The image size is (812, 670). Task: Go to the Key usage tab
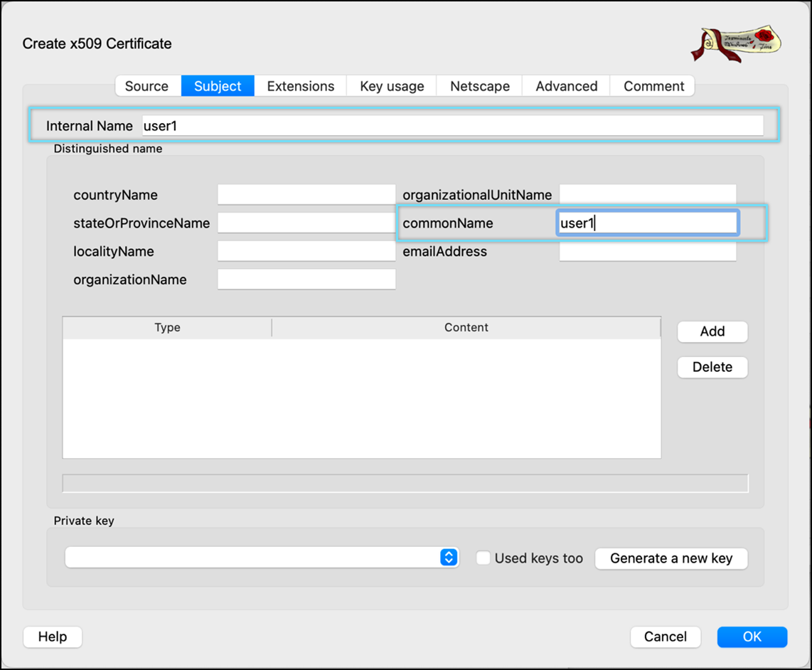[392, 86]
